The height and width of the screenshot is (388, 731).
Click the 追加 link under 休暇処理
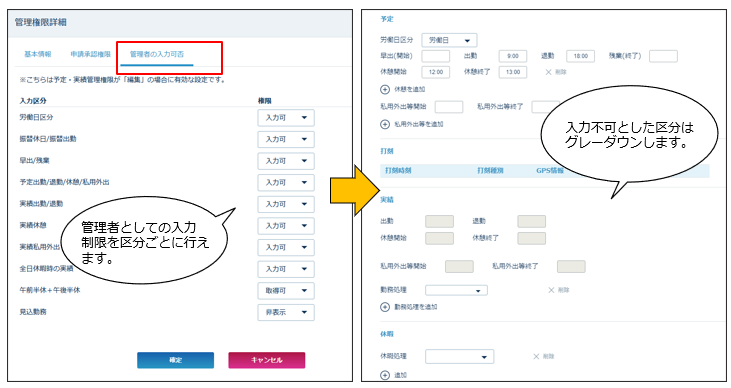400,375
